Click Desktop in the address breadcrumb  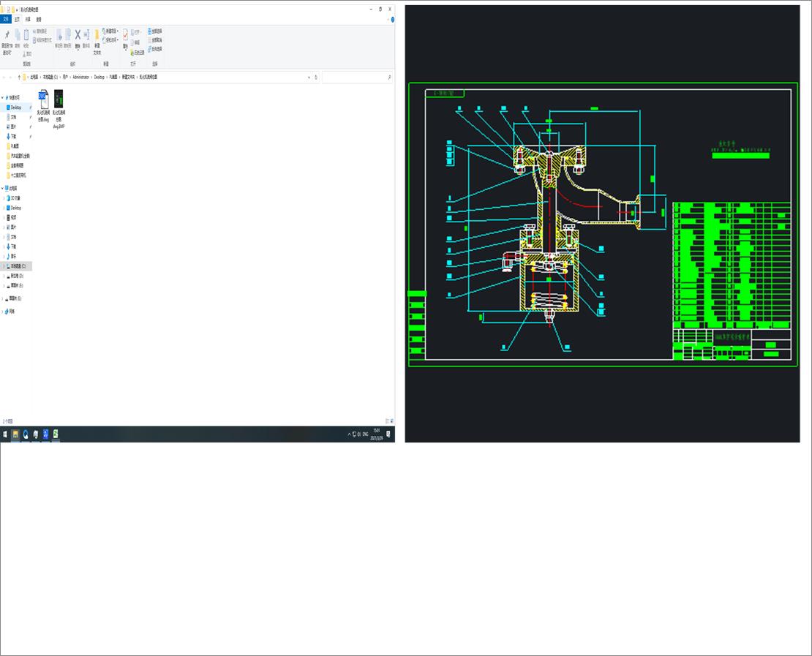(x=99, y=77)
